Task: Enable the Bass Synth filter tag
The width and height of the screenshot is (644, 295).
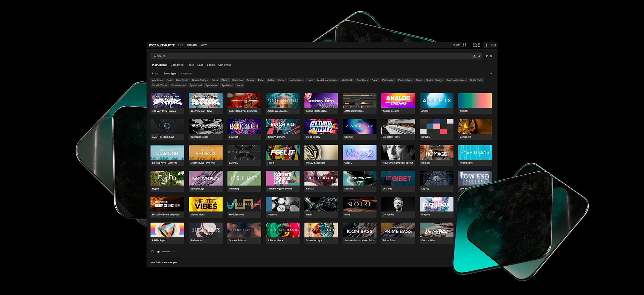Action: tap(182, 80)
